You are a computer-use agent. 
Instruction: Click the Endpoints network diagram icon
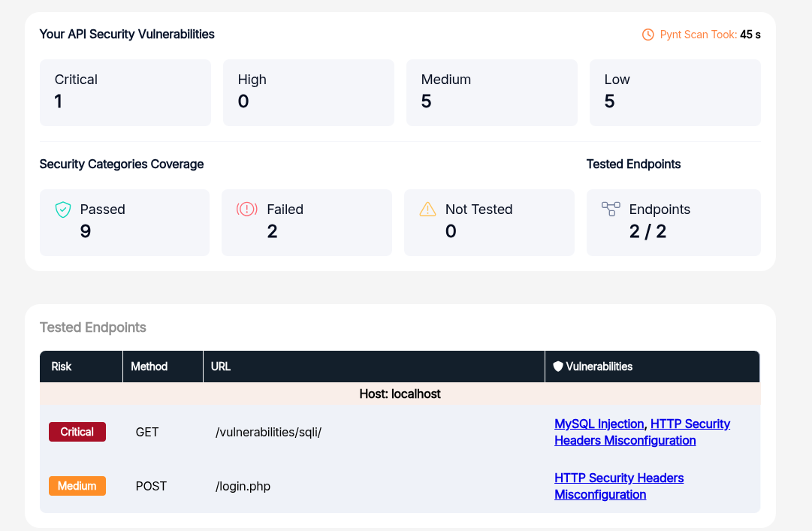tap(611, 210)
